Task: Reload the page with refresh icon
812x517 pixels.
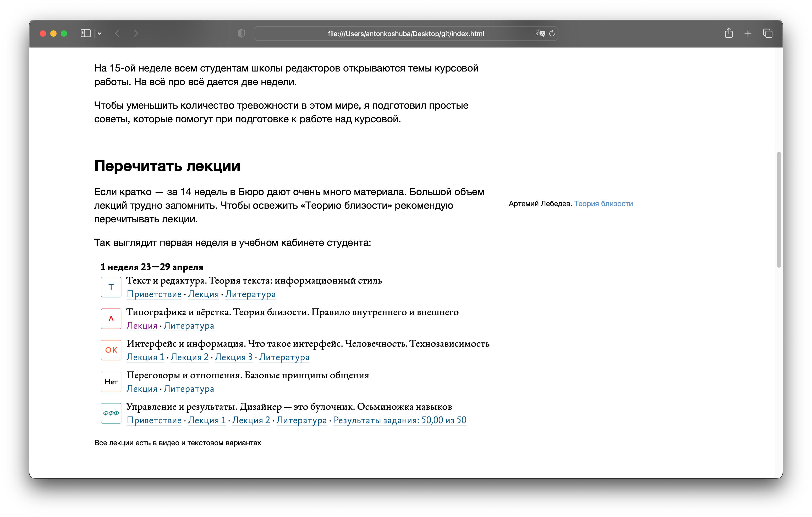Action: point(552,33)
